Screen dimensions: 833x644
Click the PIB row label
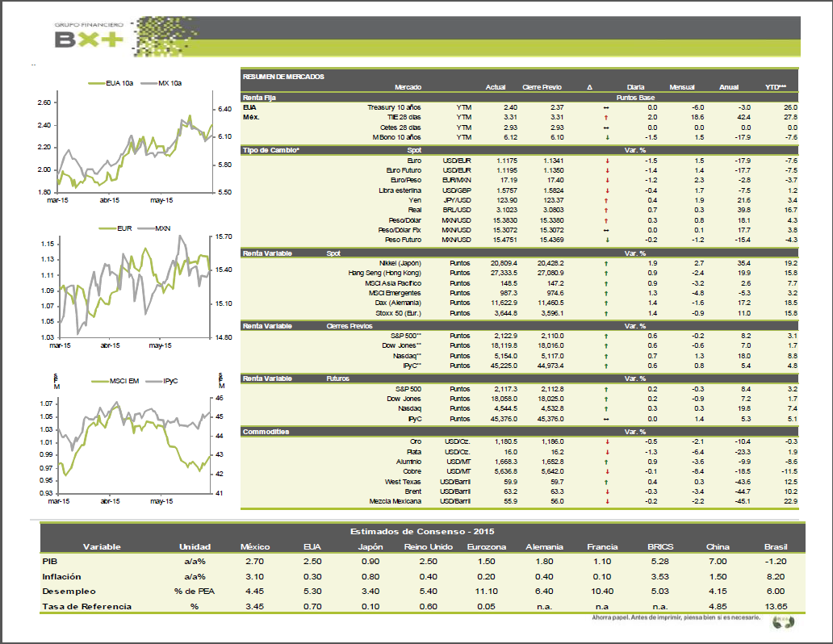click(x=50, y=562)
